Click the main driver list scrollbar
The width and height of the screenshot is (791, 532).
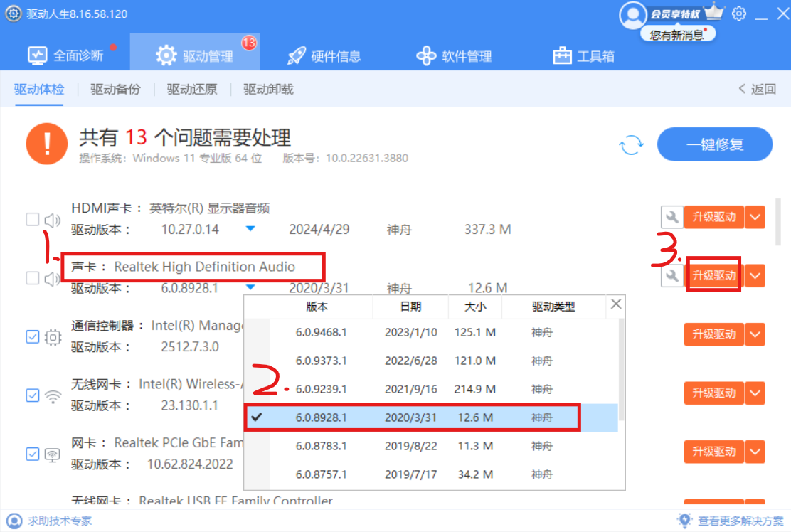pyautogui.click(x=778, y=222)
